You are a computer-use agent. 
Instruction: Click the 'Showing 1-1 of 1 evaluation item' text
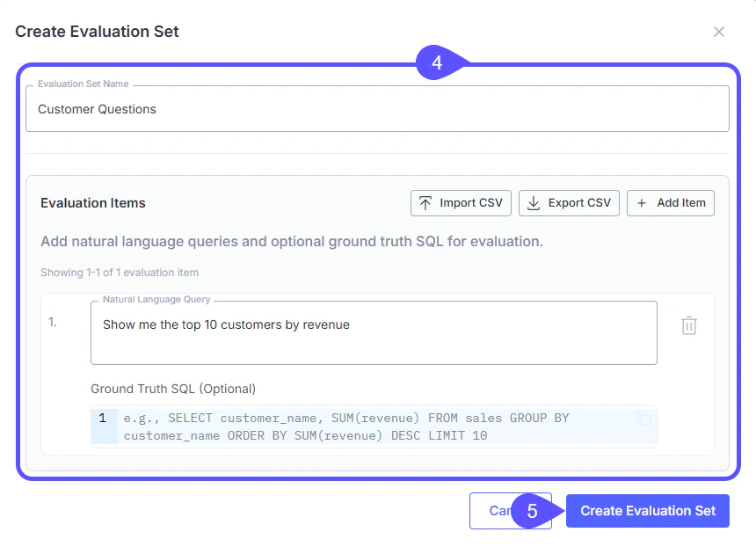120,273
